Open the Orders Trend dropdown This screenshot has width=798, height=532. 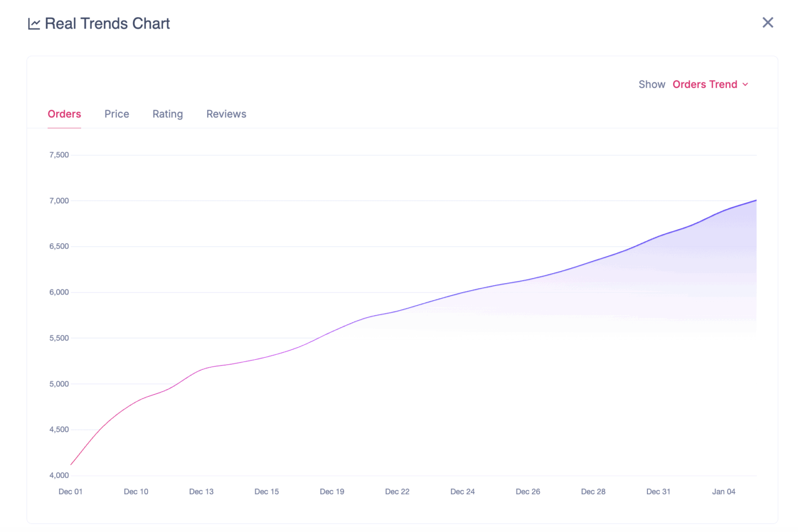point(704,84)
